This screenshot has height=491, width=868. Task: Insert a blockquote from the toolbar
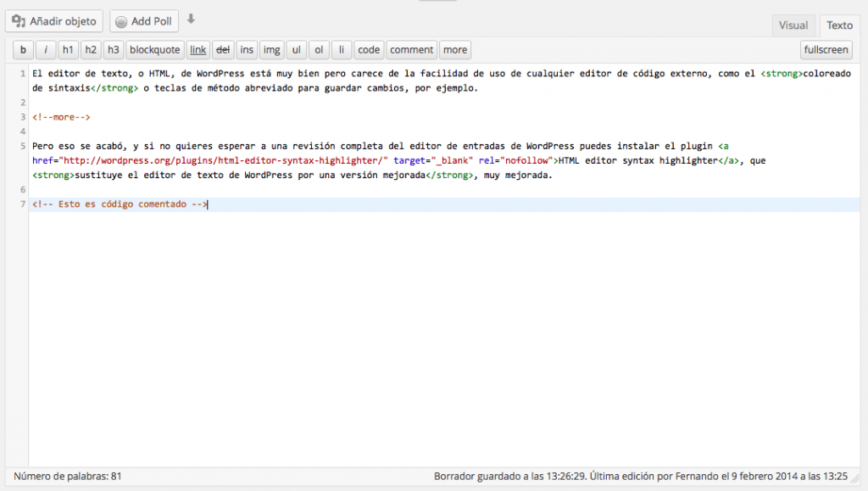pyautogui.click(x=154, y=49)
